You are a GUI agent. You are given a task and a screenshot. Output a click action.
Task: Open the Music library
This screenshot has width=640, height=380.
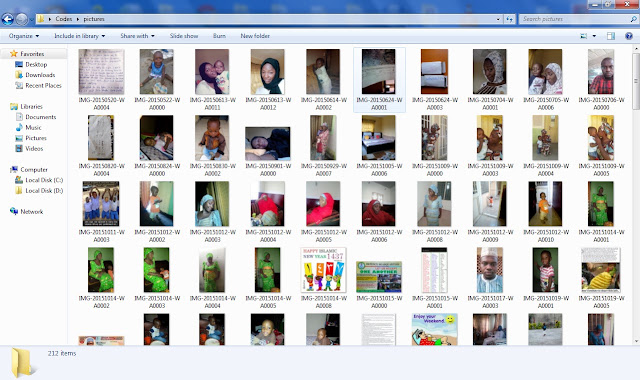28,128
